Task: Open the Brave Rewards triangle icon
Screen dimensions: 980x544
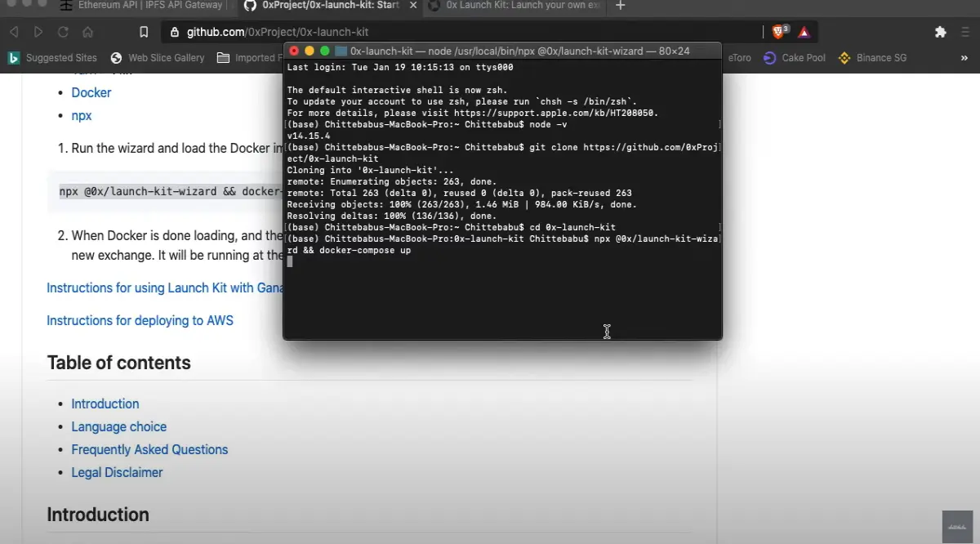Action: click(804, 33)
